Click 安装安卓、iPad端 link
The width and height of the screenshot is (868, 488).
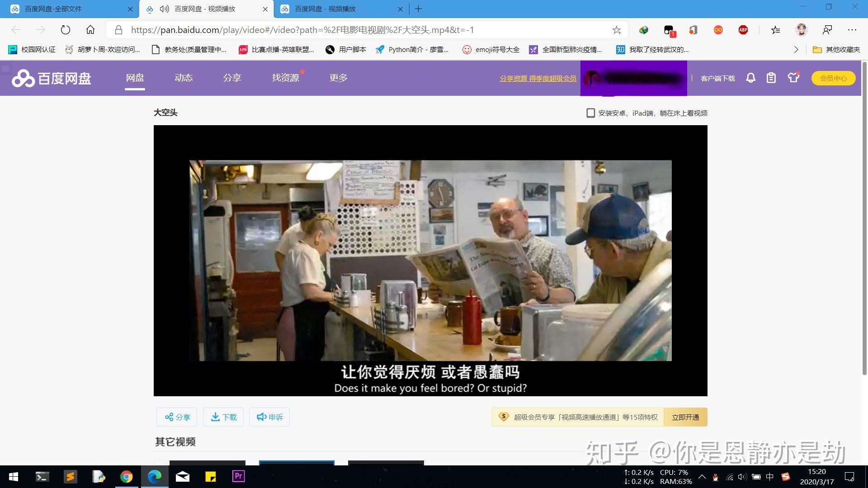click(647, 113)
